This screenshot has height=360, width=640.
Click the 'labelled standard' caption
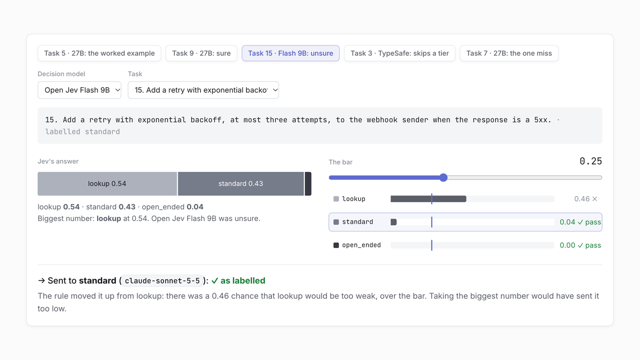82,132
